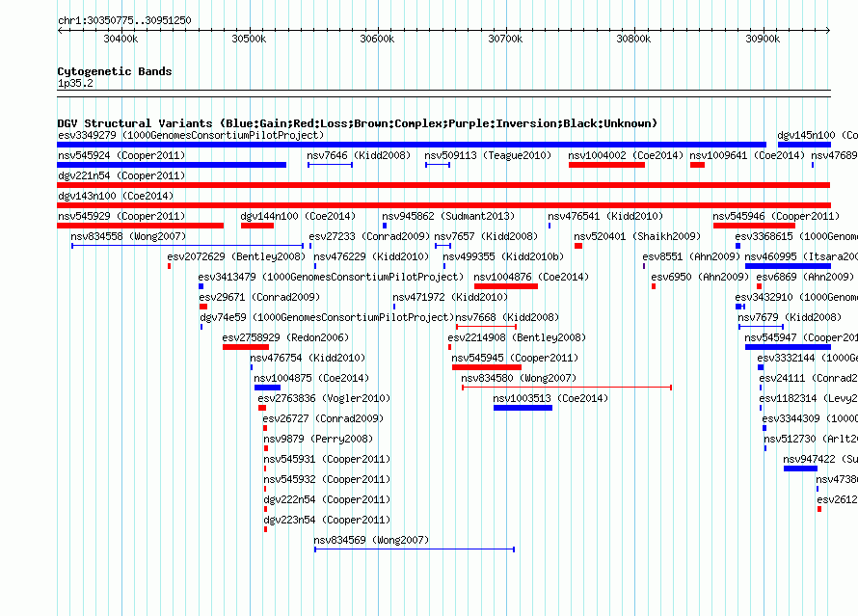858x616 pixels.
Task: Click esv6869 (Ahn2009) label
Action: 805,277
